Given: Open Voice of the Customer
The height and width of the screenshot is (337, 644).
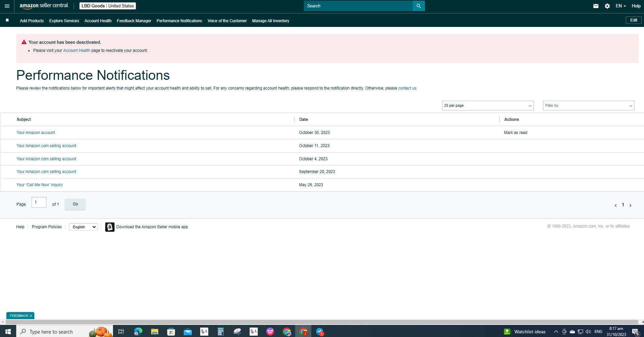Looking at the screenshot, I should pos(227,21).
